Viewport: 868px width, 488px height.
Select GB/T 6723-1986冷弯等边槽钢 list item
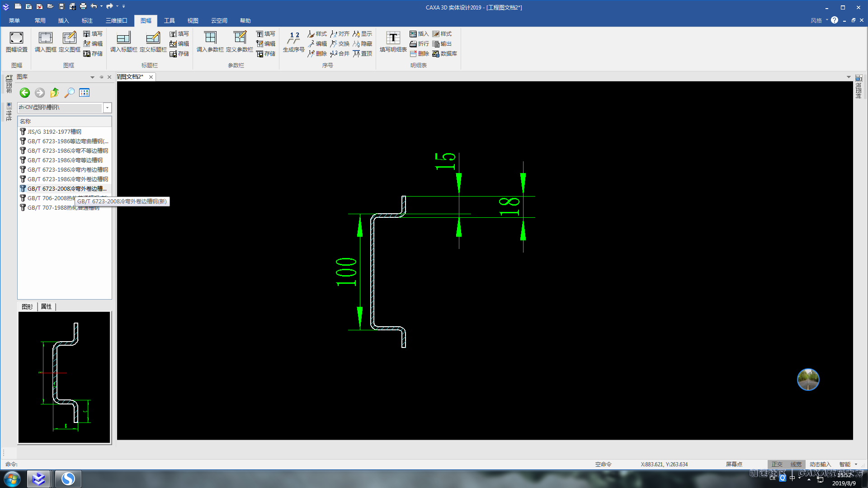65,160
